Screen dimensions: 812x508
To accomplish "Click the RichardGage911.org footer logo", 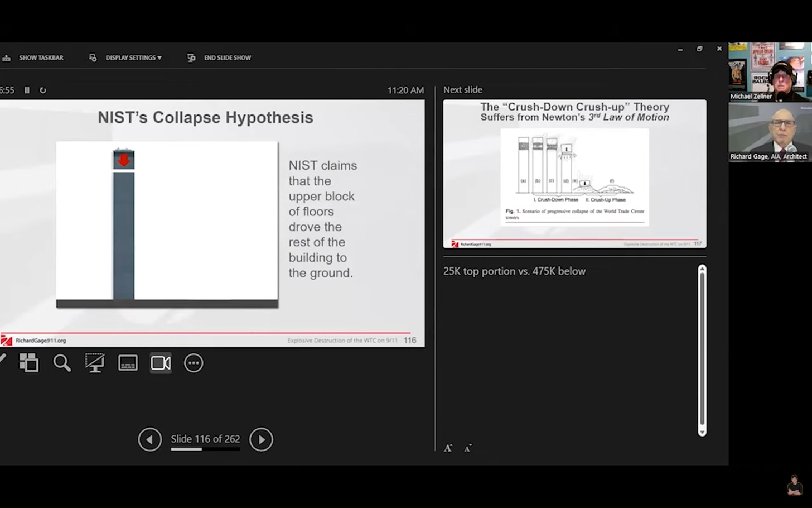I will 33,340.
